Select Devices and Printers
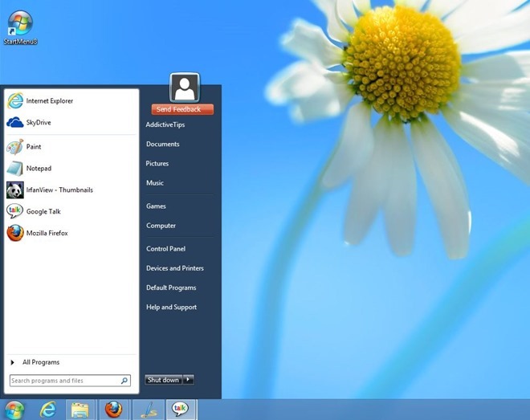530x420 pixels. click(x=174, y=268)
